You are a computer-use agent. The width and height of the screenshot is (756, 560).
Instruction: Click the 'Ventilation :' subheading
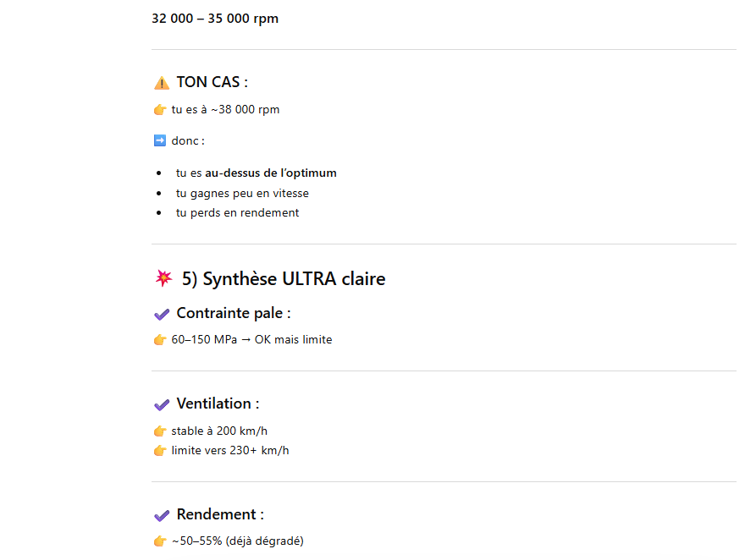218,404
